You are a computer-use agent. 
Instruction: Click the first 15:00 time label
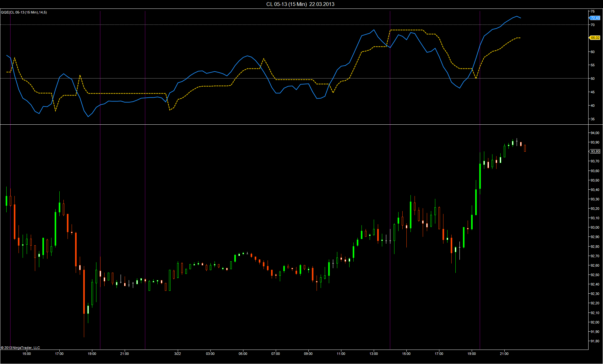click(x=27, y=354)
